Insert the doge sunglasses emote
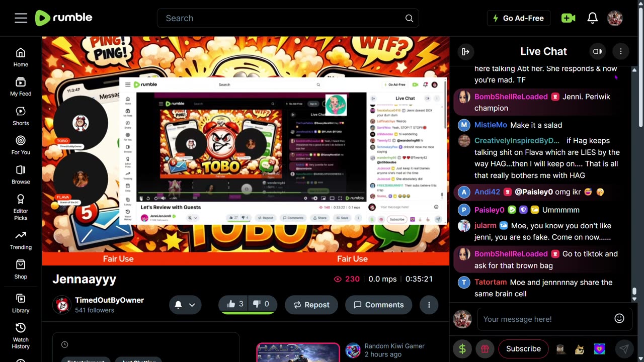 pyautogui.click(x=580, y=348)
